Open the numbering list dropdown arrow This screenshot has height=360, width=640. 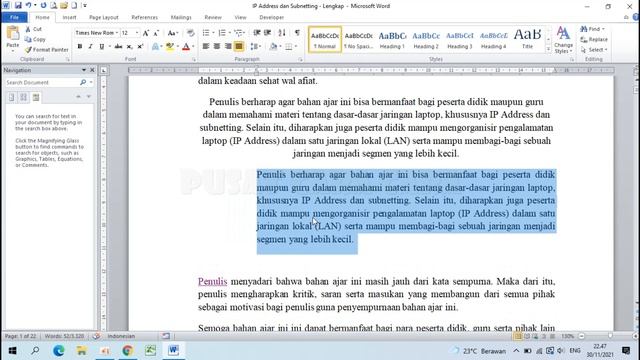click(x=230, y=33)
